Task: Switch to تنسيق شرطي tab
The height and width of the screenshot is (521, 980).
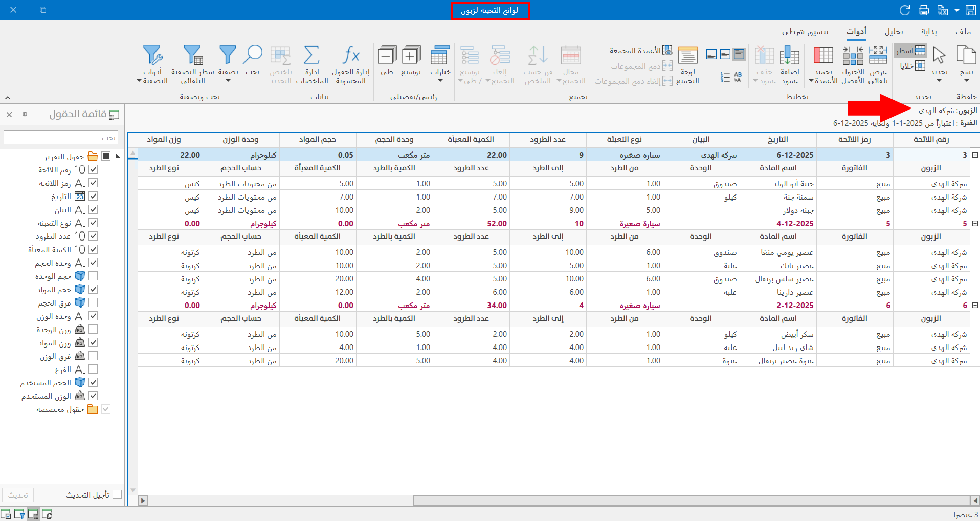Action: click(805, 32)
